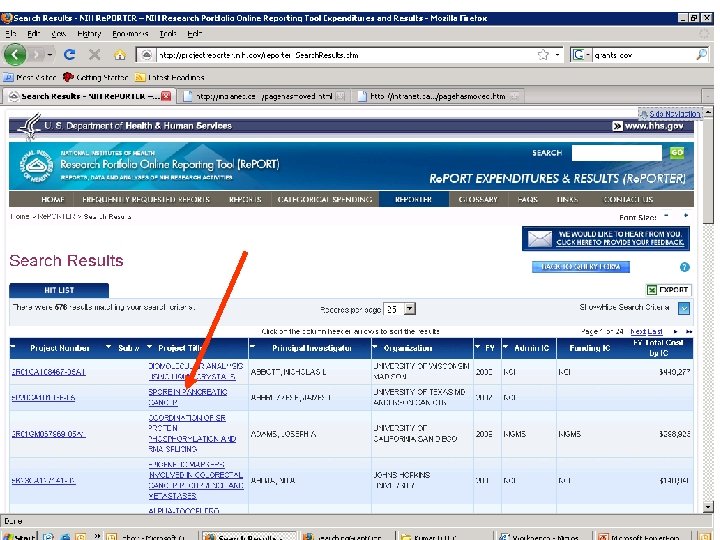Click the green GO search button
This screenshot has width=720, height=540.
[677, 152]
